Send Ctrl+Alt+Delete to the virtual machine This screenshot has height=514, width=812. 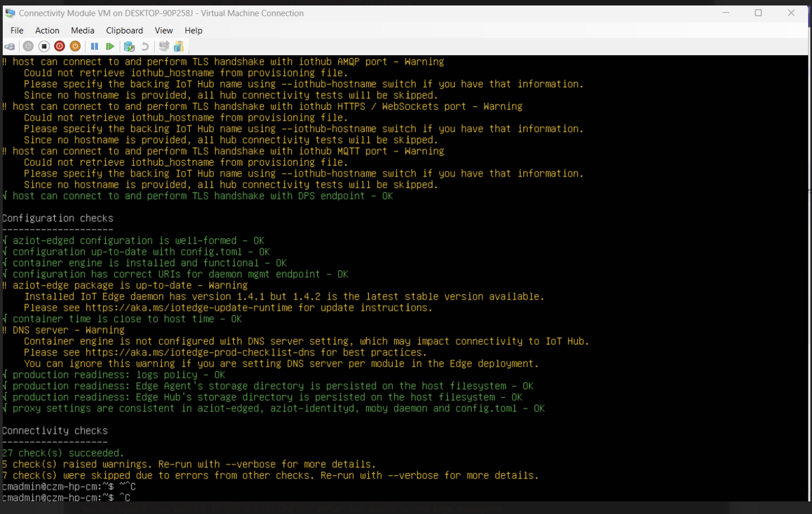10,46
